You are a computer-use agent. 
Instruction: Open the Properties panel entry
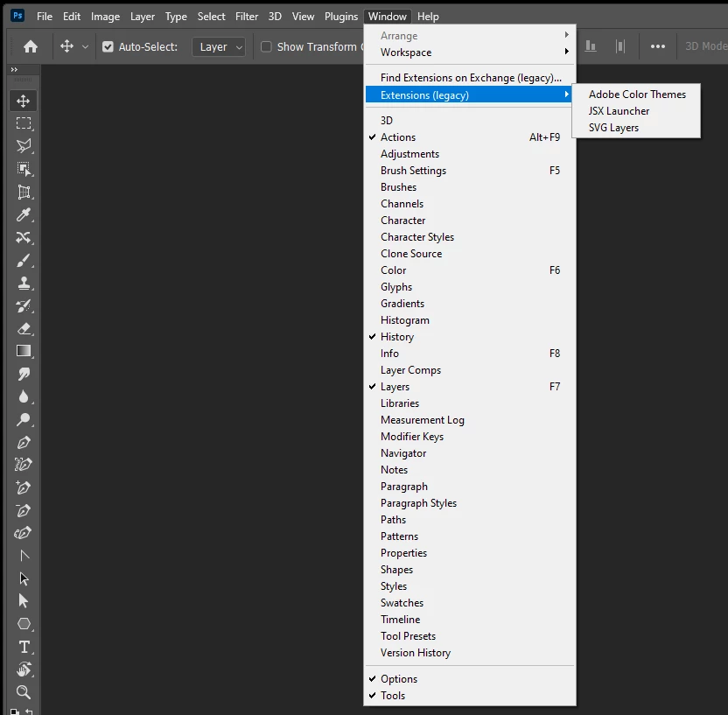(x=470, y=553)
